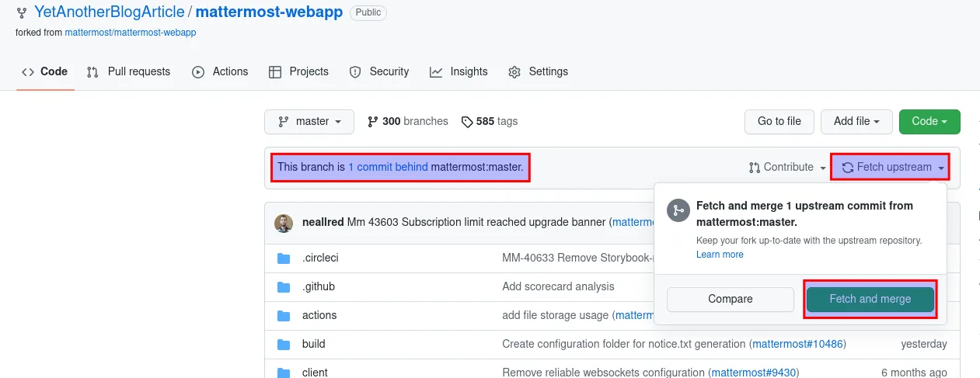Image resolution: width=980 pixels, height=378 pixels.
Task: Click the folder icon beside .circleci
Action: (284, 258)
